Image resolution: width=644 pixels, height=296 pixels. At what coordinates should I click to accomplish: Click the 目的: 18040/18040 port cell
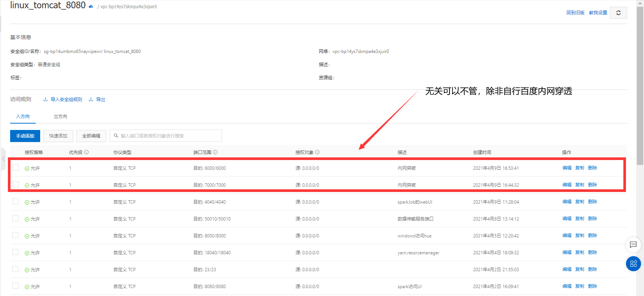click(x=212, y=253)
